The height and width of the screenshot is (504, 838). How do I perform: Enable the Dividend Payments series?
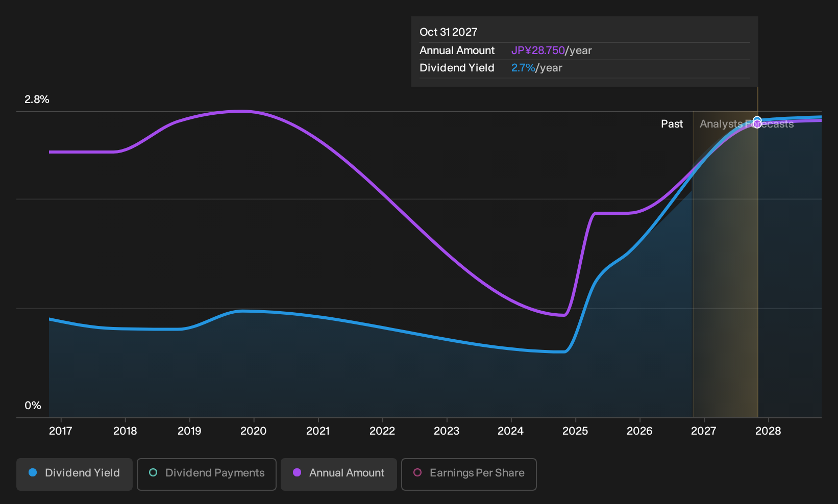(207, 474)
